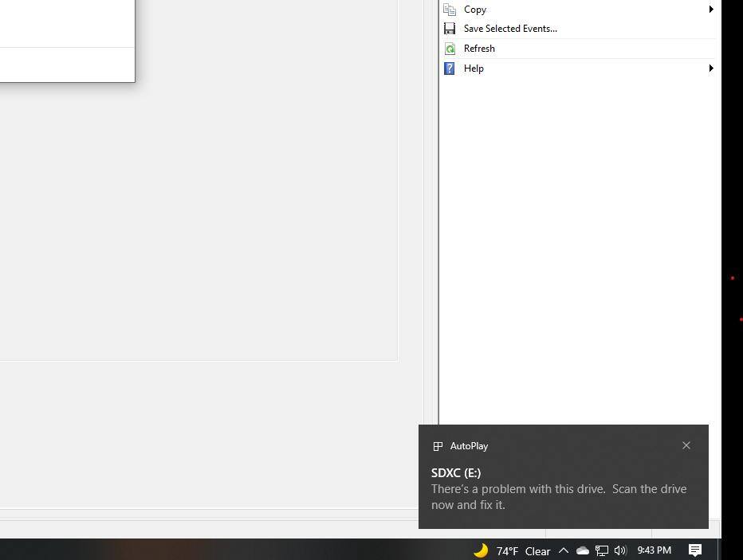Click the blue Help question mark icon
Screen dimensions: 743x560
tap(450, 69)
